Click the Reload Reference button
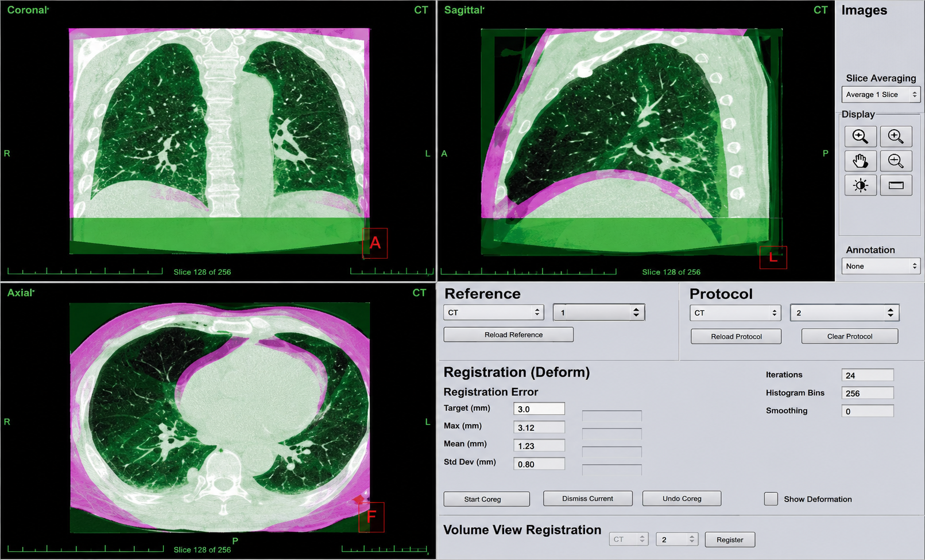The image size is (925, 560). [x=509, y=335]
